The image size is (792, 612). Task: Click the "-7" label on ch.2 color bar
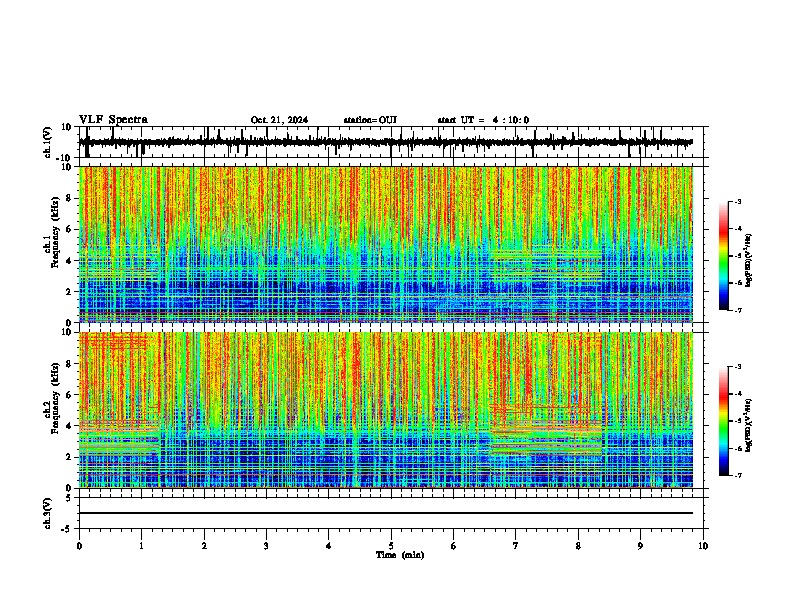(x=737, y=475)
